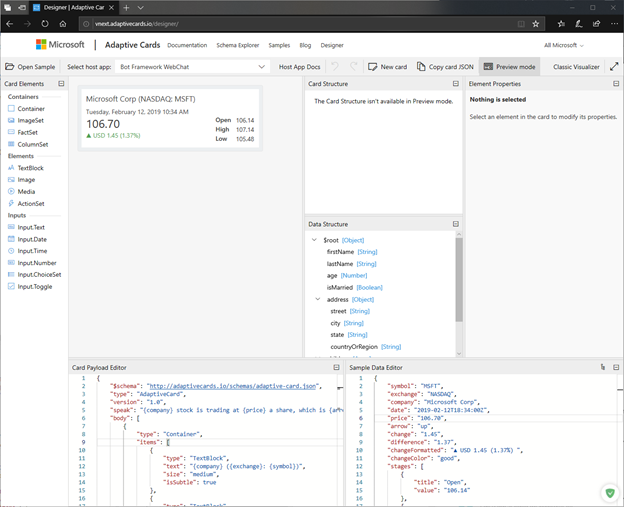The image size is (624, 507).
Task: Click the browser back arrow
Action: click(x=10, y=24)
